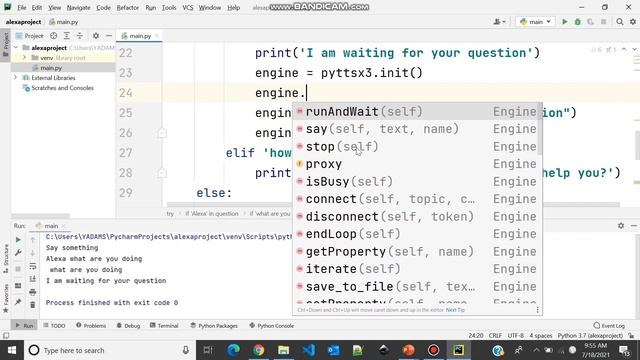This screenshot has height=360, width=640.
Task: Click the Windows taskbar search box
Action: pos(110,350)
